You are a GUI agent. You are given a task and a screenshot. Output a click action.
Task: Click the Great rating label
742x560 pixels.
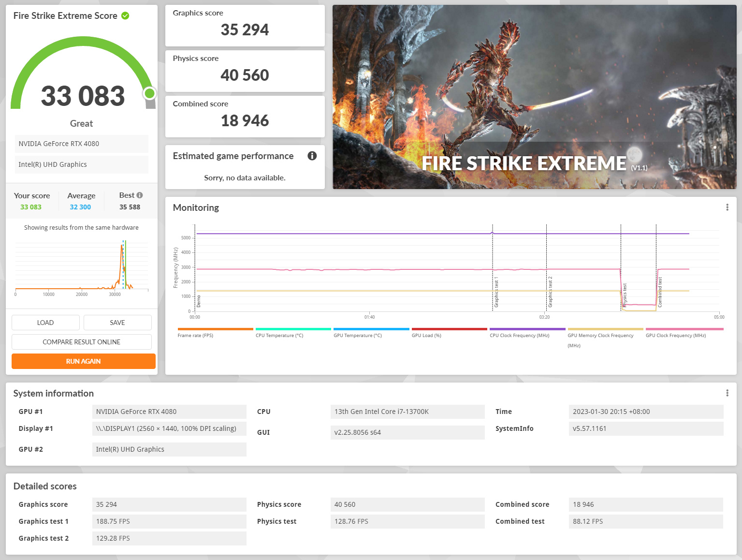click(81, 123)
